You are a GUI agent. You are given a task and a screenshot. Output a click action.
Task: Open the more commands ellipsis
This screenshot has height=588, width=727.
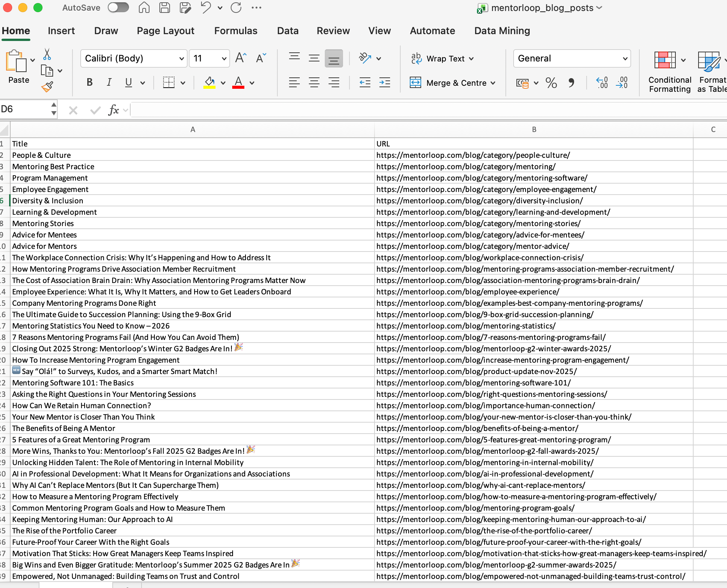[256, 8]
